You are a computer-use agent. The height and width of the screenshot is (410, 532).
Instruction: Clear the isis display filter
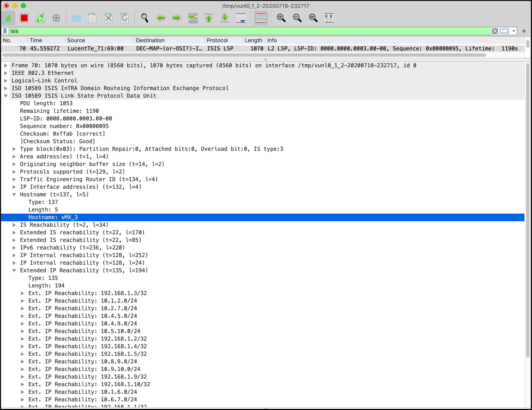pos(495,31)
